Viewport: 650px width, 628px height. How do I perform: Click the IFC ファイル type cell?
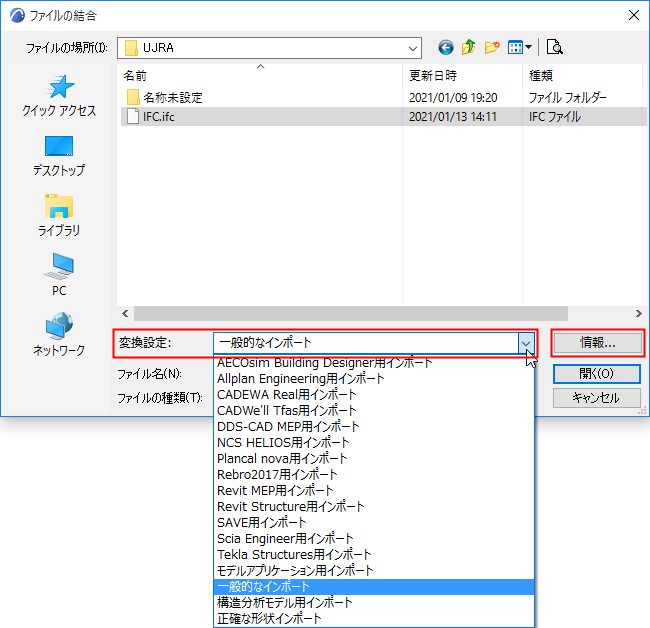point(555,116)
